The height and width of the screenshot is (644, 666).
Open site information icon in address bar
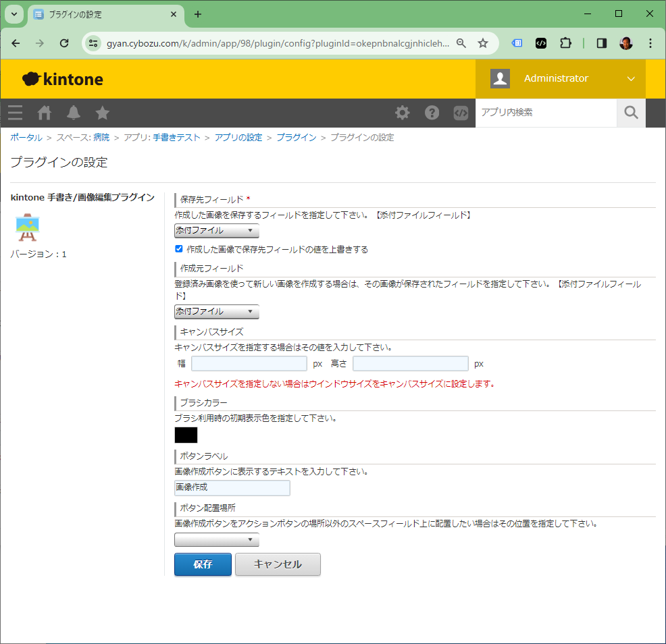point(93,43)
